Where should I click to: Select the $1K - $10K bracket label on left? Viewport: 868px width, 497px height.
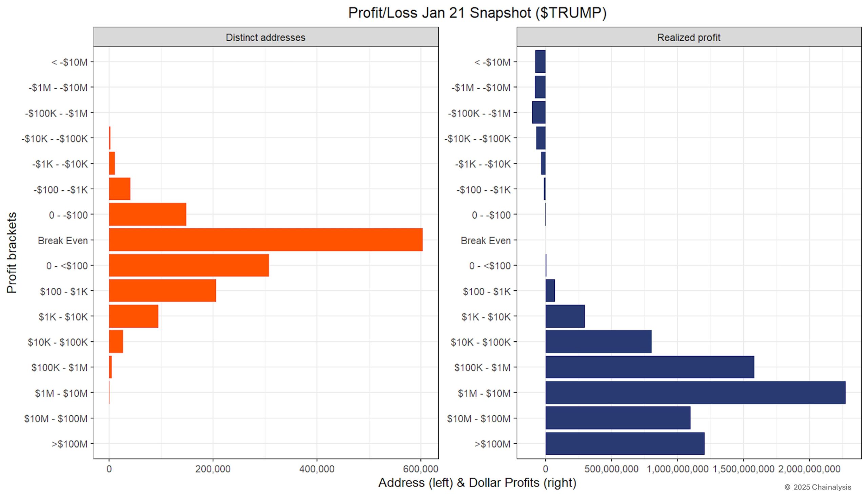(x=64, y=317)
